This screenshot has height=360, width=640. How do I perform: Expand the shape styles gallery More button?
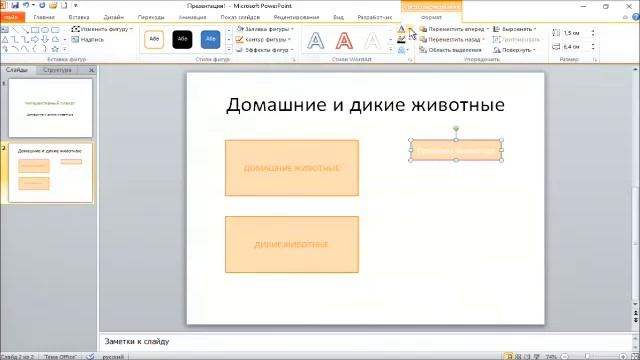coord(229,49)
